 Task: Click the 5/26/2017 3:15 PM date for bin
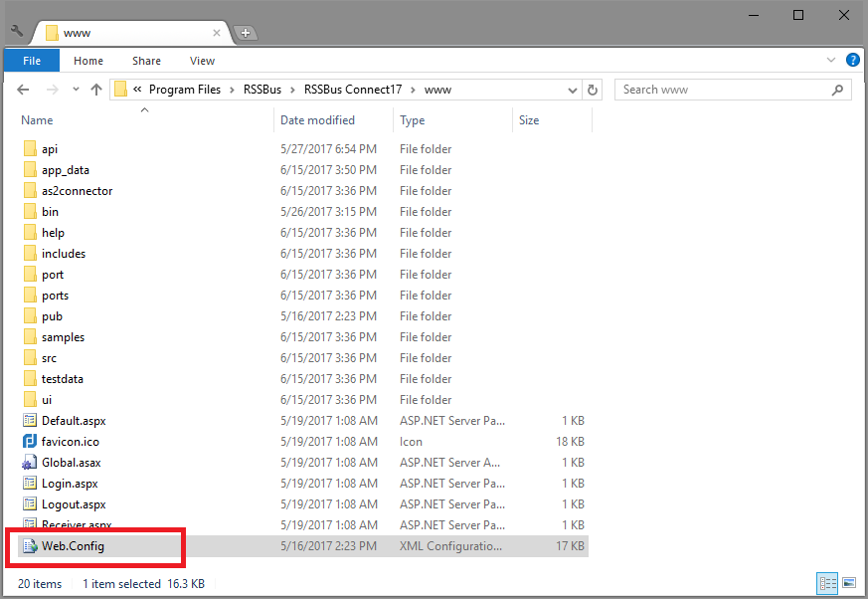pyautogui.click(x=328, y=212)
